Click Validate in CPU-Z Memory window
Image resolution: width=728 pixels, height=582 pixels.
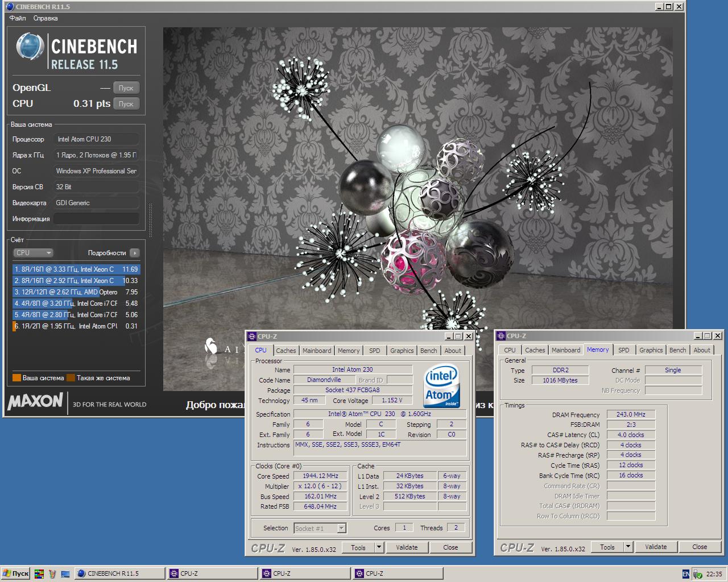pos(656,547)
